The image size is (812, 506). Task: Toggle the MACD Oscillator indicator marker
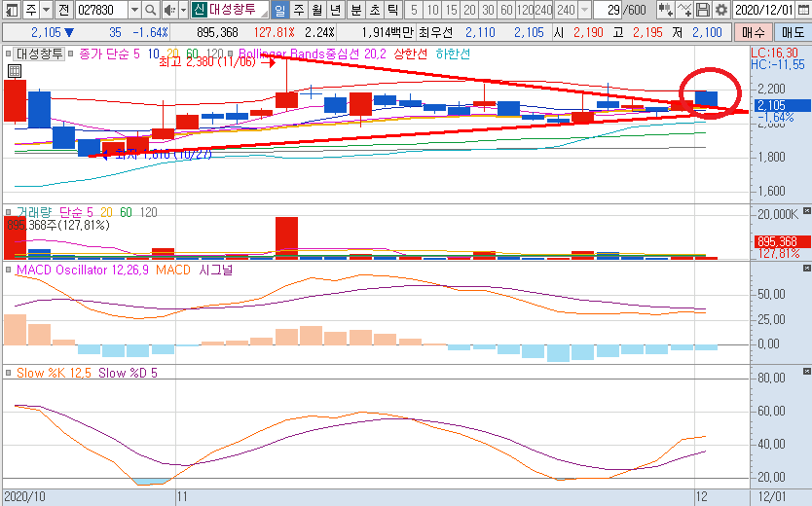point(9,270)
